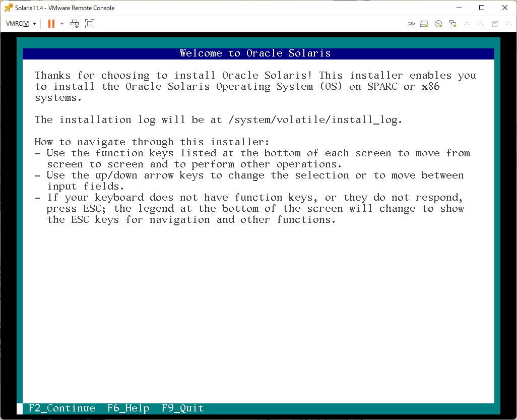Open the hard disk device icon

click(424, 24)
